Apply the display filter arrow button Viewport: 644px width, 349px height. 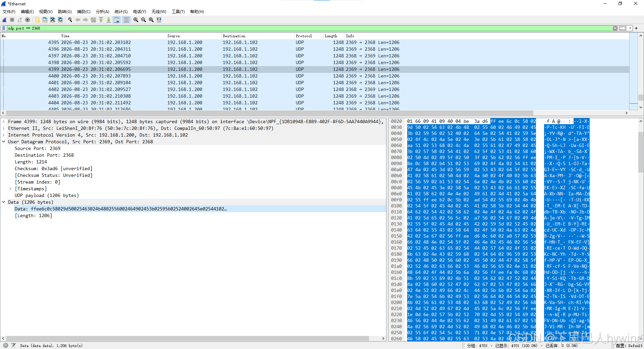623,28
